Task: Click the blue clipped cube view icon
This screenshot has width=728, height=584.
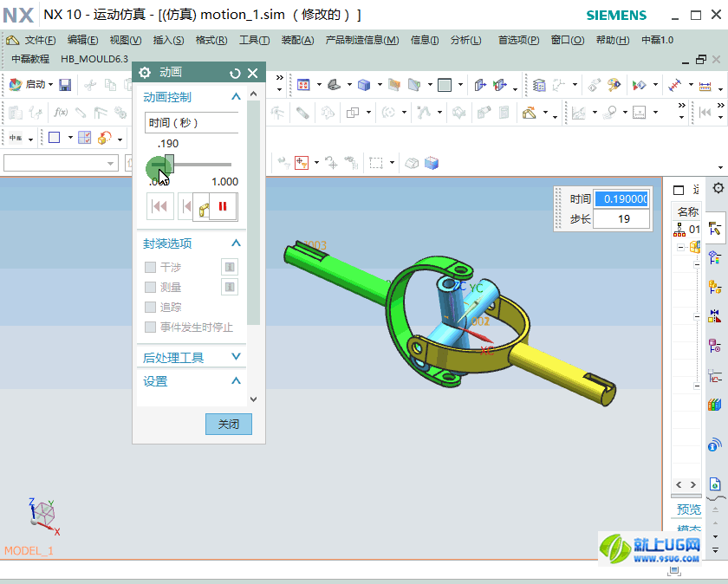Action: 432,163
